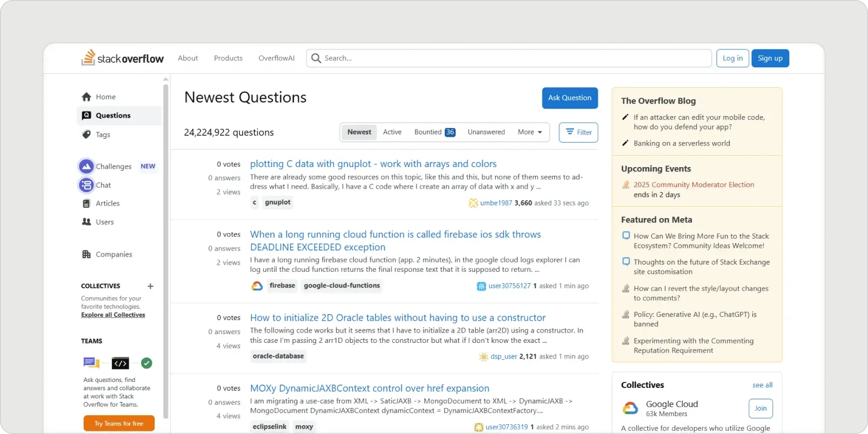Click the Google Cloud collective logo
The width and height of the screenshot is (868, 434).
(630, 408)
